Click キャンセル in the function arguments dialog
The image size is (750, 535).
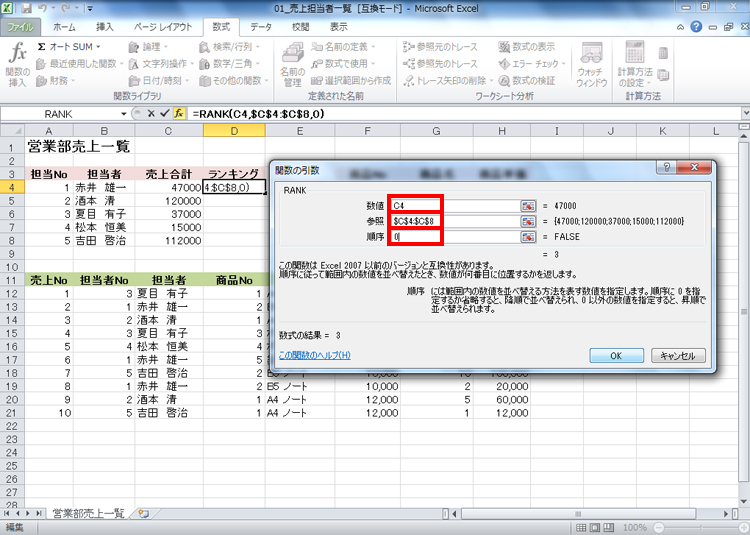[678, 356]
